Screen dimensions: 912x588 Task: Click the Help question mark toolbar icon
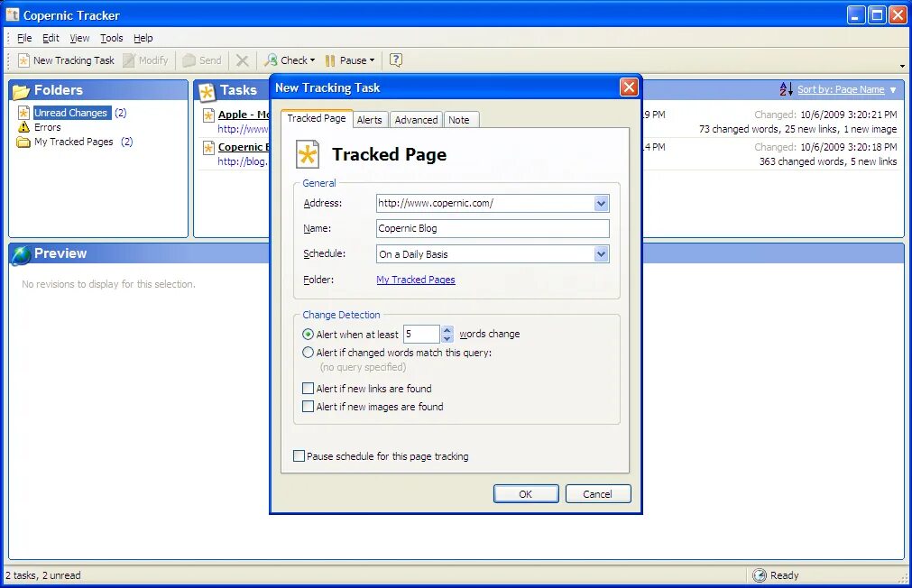(x=396, y=60)
